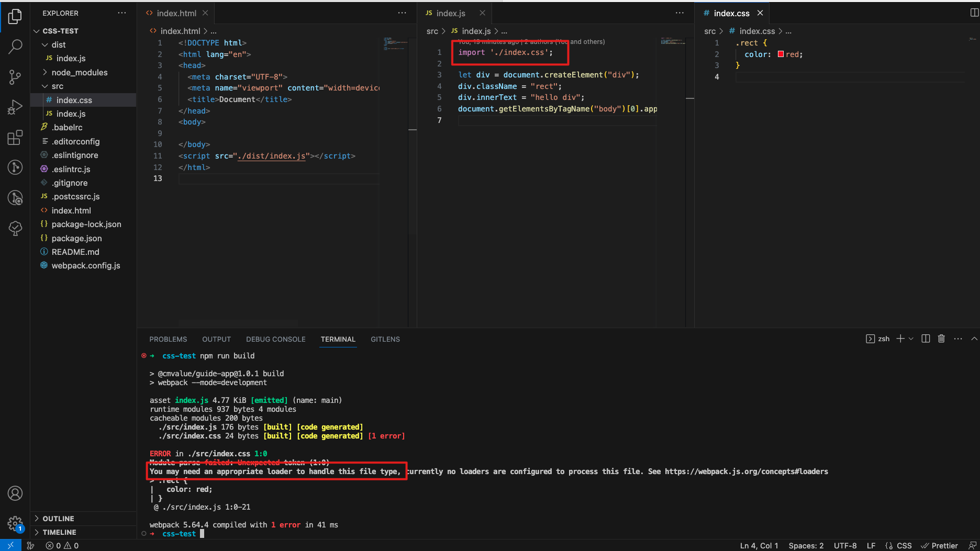Screen dimensions: 980x551
Task: Click the index.html editor minimap
Action: (x=395, y=43)
